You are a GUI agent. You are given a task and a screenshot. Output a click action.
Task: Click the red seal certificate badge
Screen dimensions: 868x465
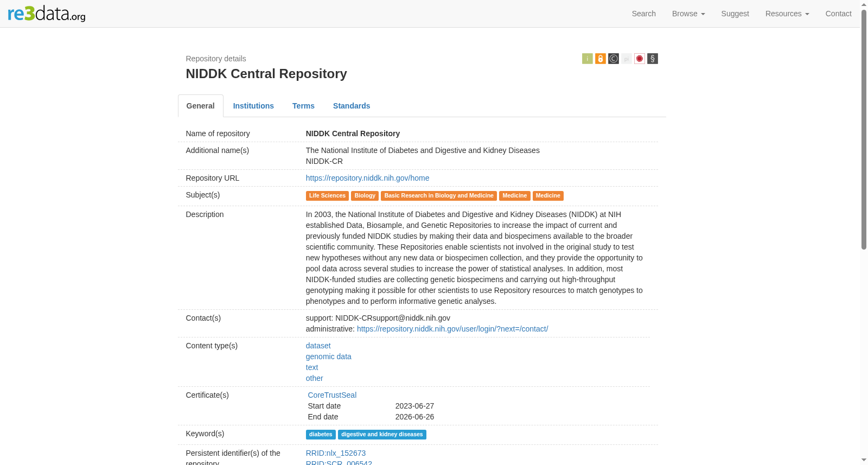coord(640,59)
